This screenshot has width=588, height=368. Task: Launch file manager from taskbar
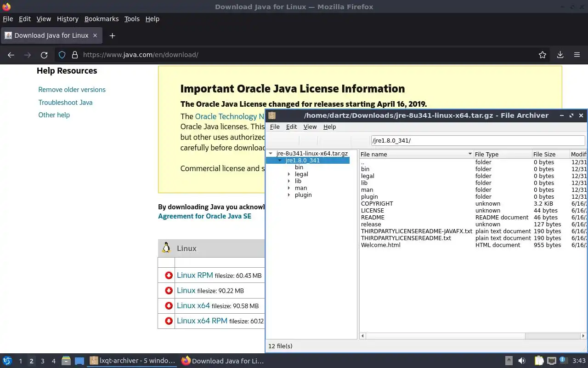click(66, 361)
